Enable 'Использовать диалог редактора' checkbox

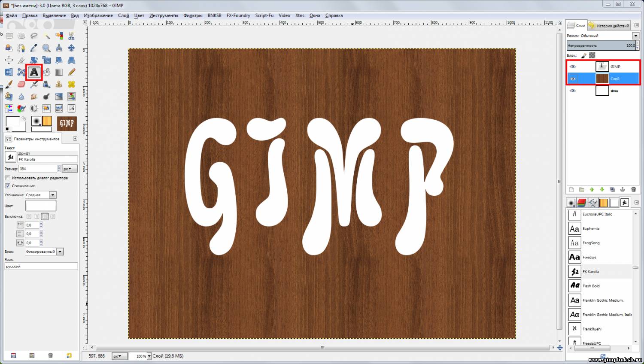(x=8, y=178)
